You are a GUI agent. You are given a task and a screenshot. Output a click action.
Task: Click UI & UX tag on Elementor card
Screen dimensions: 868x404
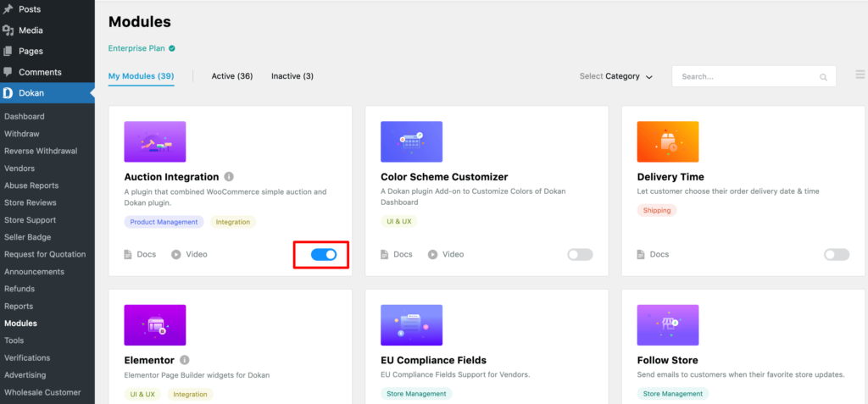point(142,394)
